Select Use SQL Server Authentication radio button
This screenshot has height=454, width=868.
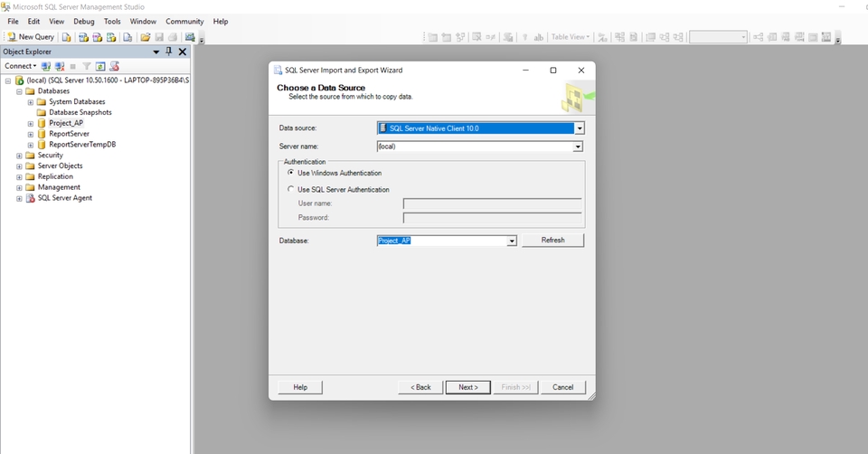[290, 189]
